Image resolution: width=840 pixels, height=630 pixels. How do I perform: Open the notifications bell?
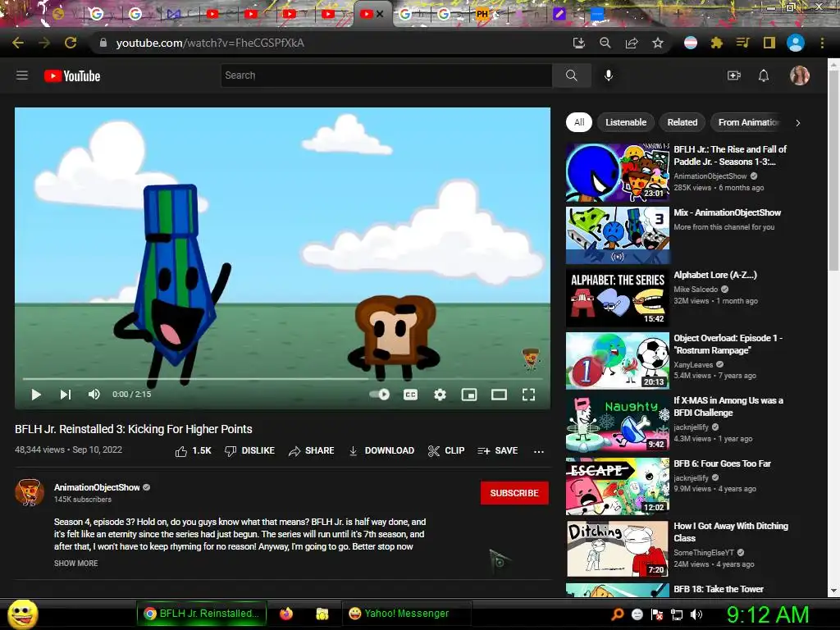click(764, 75)
